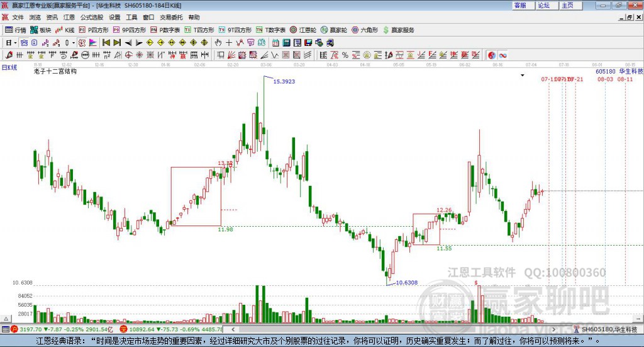Click the black right arrow icon

click(139, 43)
